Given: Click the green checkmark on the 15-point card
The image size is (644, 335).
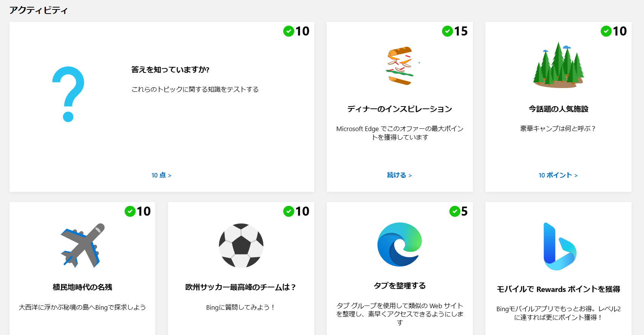Looking at the screenshot, I should click(447, 31).
